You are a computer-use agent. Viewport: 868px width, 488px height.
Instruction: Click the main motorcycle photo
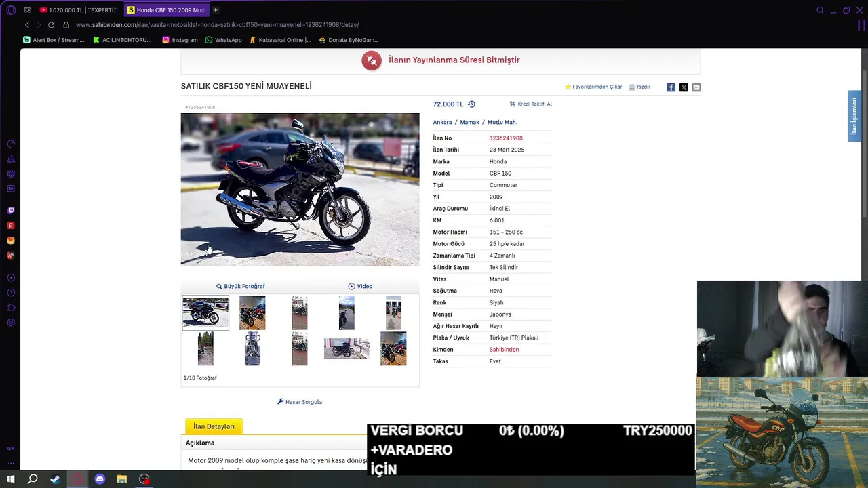coord(300,189)
